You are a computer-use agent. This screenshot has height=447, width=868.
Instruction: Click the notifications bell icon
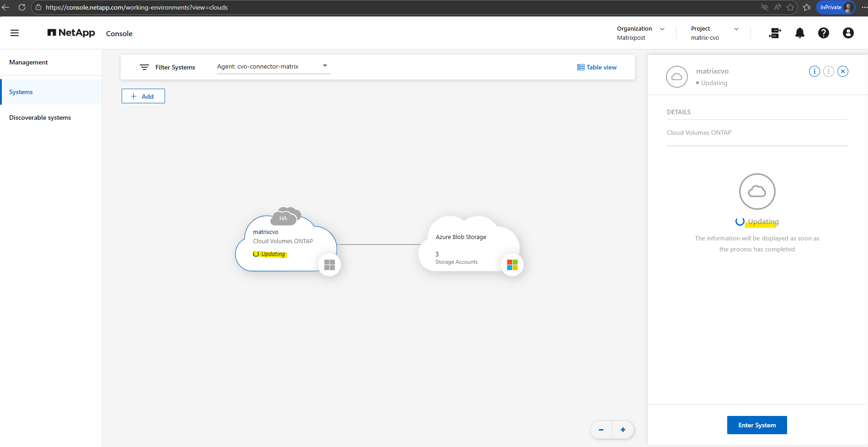point(799,33)
